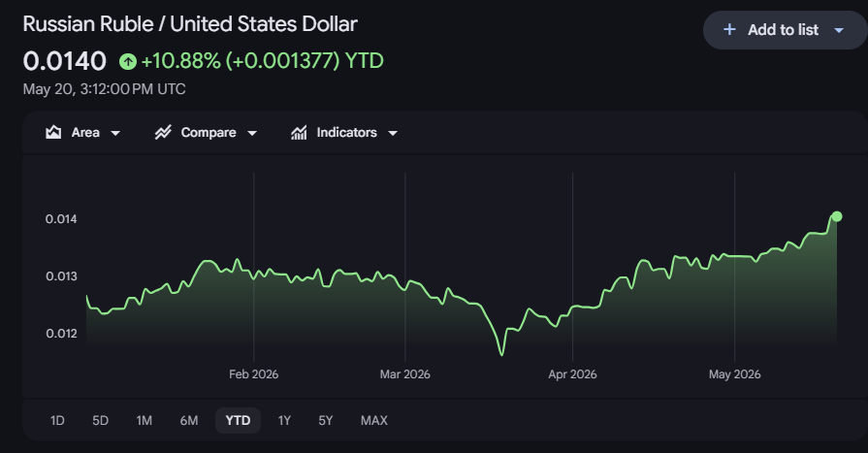Show the 5Y chart range
Image resolution: width=868 pixels, height=453 pixels.
(326, 420)
